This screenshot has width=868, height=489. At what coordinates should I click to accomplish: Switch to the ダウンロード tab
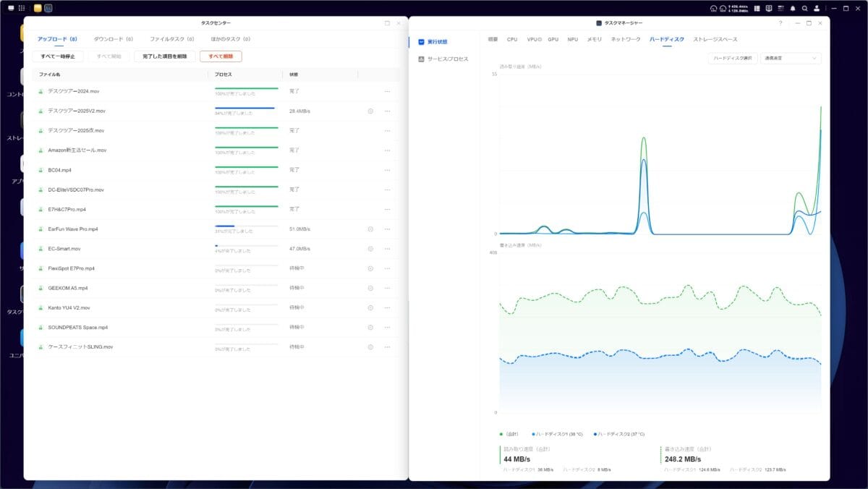click(114, 39)
